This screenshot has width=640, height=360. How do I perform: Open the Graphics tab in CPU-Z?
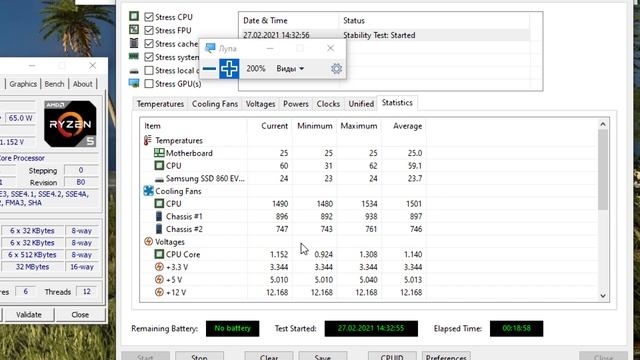23,84
